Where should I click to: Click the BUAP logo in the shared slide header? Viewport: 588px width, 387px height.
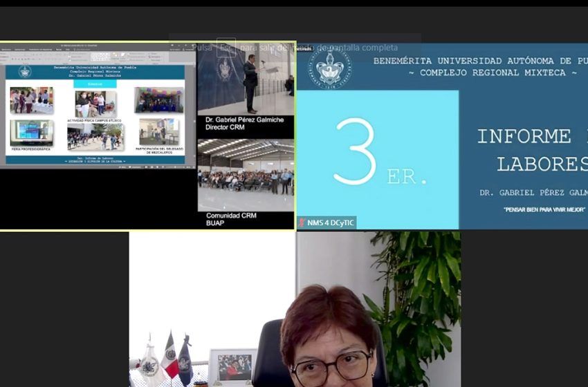(x=25, y=71)
